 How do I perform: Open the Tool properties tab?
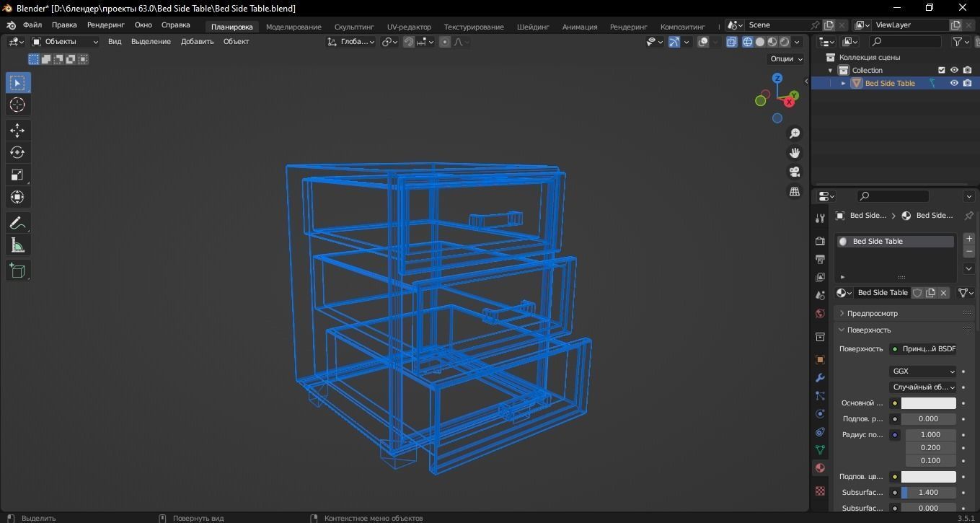click(x=820, y=218)
